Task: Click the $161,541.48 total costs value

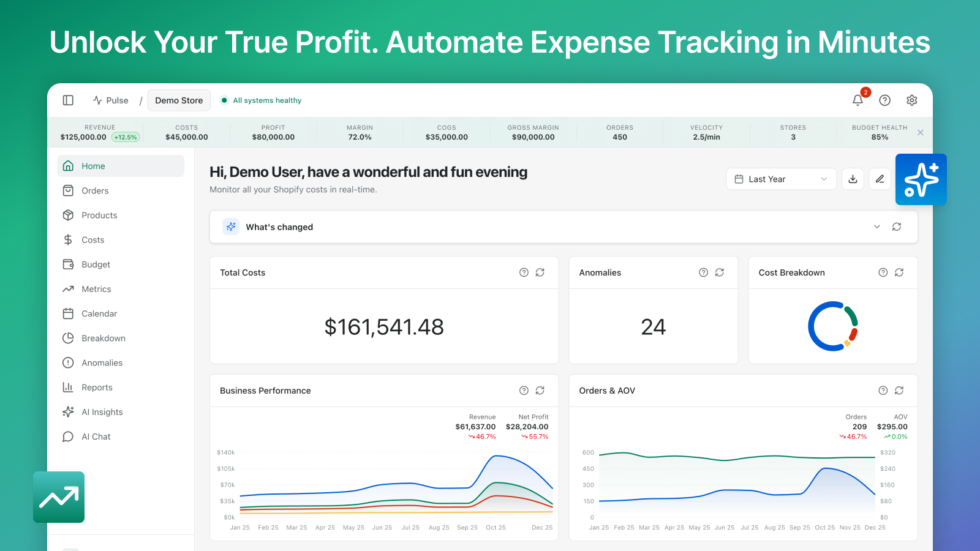Action: point(384,327)
